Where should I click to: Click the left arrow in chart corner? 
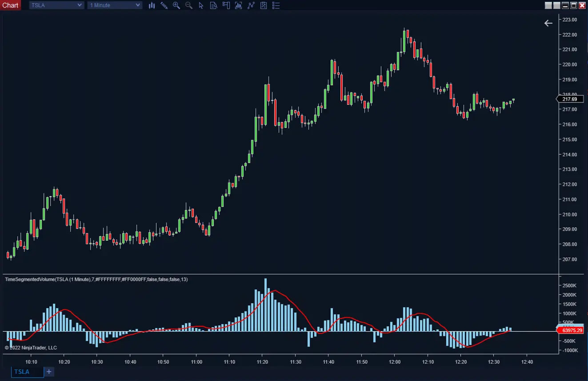point(548,23)
